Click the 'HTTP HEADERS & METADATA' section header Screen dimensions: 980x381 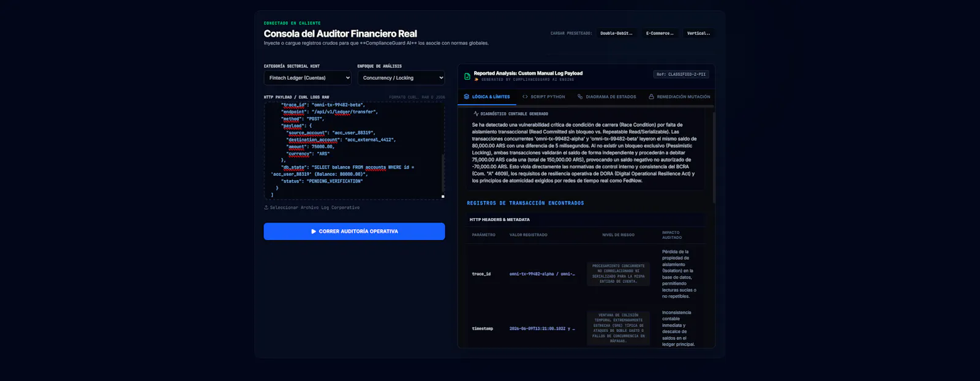(500, 219)
